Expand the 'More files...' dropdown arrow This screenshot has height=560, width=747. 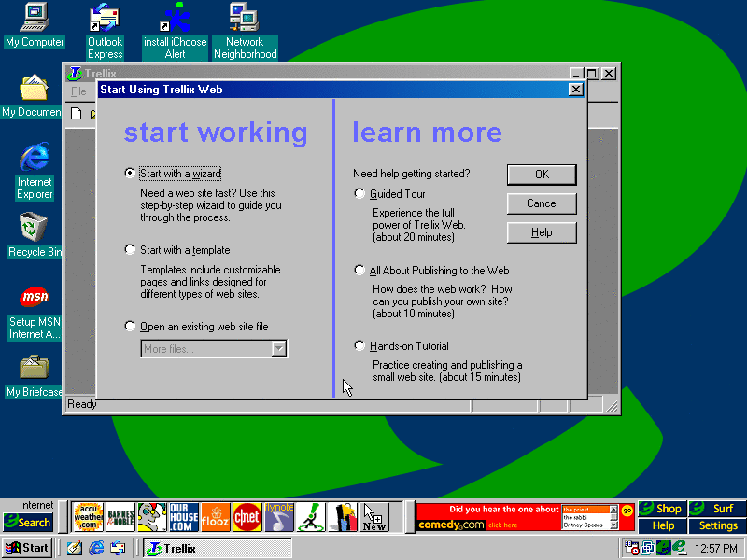tap(278, 349)
